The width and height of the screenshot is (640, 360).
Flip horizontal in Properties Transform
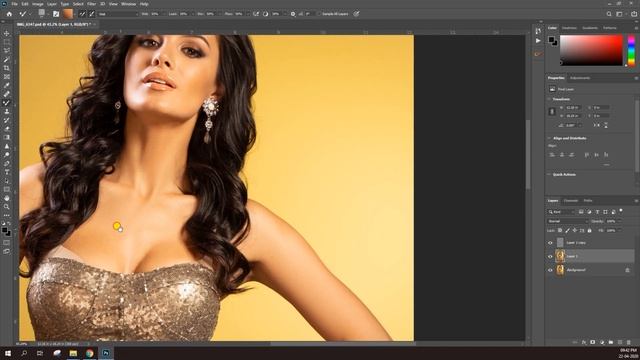click(597, 125)
